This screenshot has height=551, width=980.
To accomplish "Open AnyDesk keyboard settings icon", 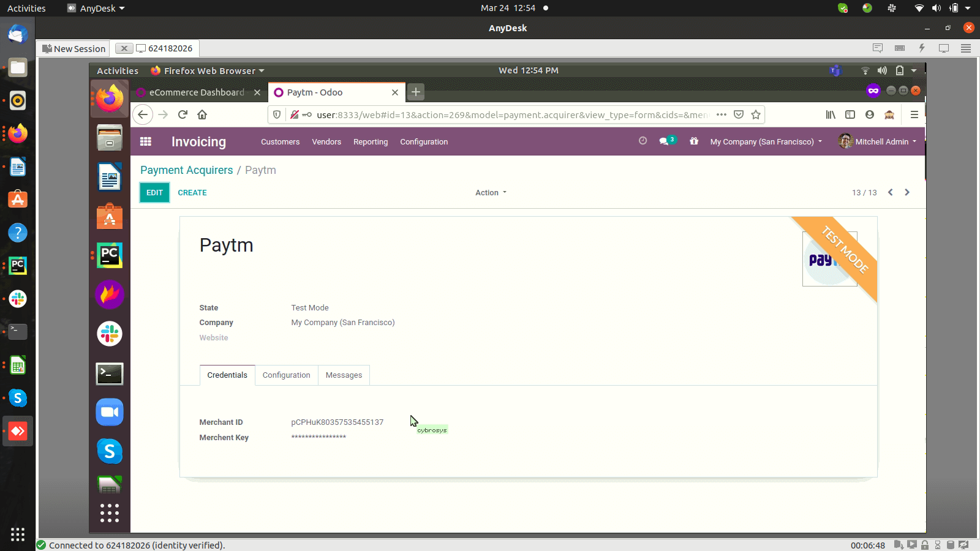I will click(x=900, y=48).
